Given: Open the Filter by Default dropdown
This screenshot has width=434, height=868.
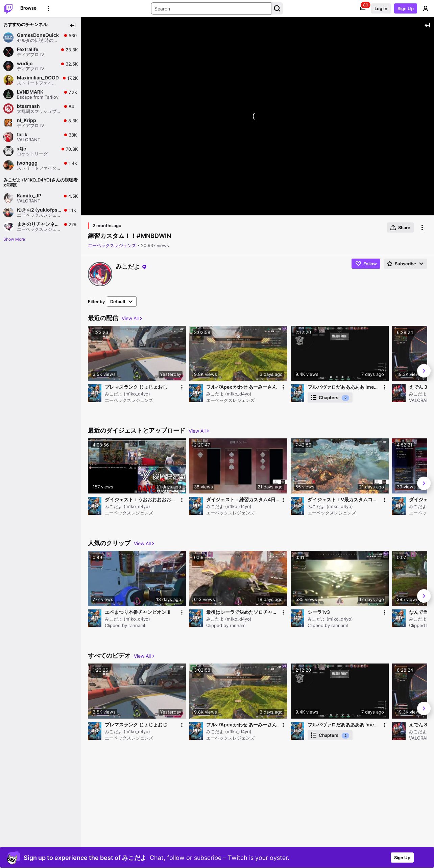Looking at the screenshot, I should pos(122,302).
